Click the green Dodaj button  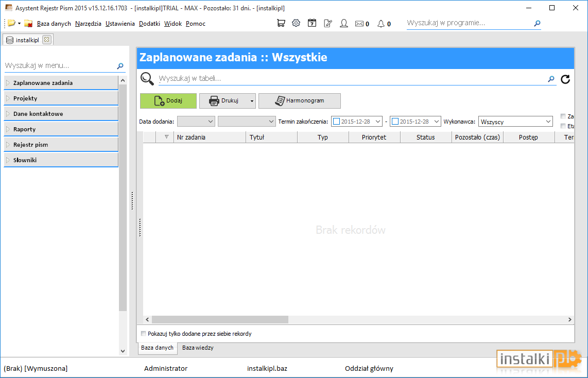(168, 101)
